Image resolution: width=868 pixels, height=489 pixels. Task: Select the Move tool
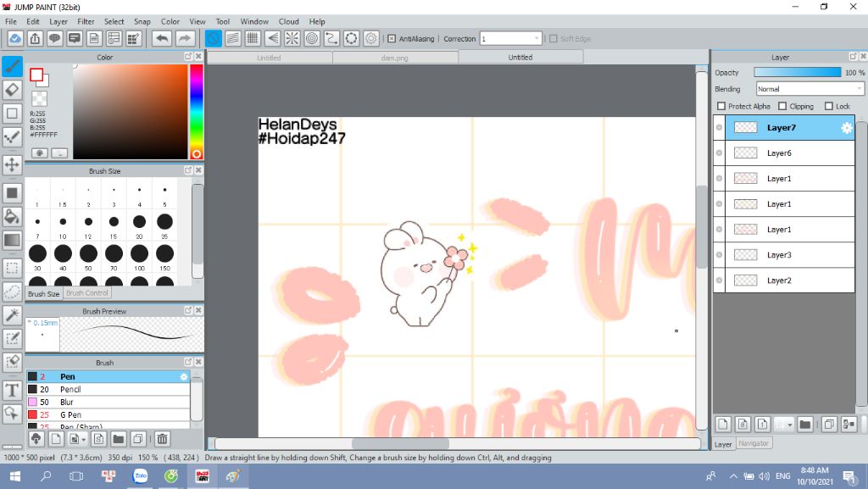12,164
